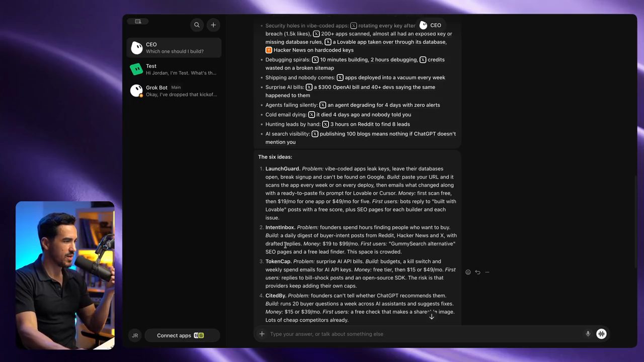
Task: Open the three-dot more options for the message
Action: click(x=487, y=272)
